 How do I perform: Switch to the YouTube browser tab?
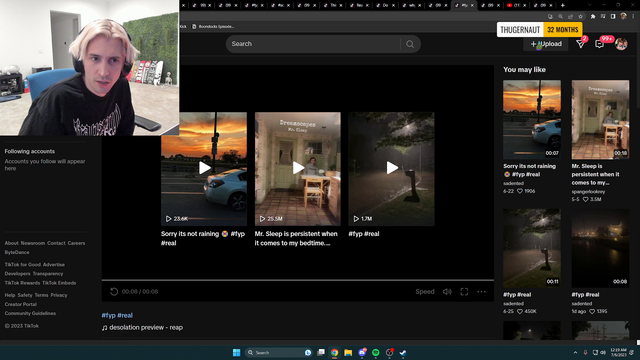tap(515, 5)
